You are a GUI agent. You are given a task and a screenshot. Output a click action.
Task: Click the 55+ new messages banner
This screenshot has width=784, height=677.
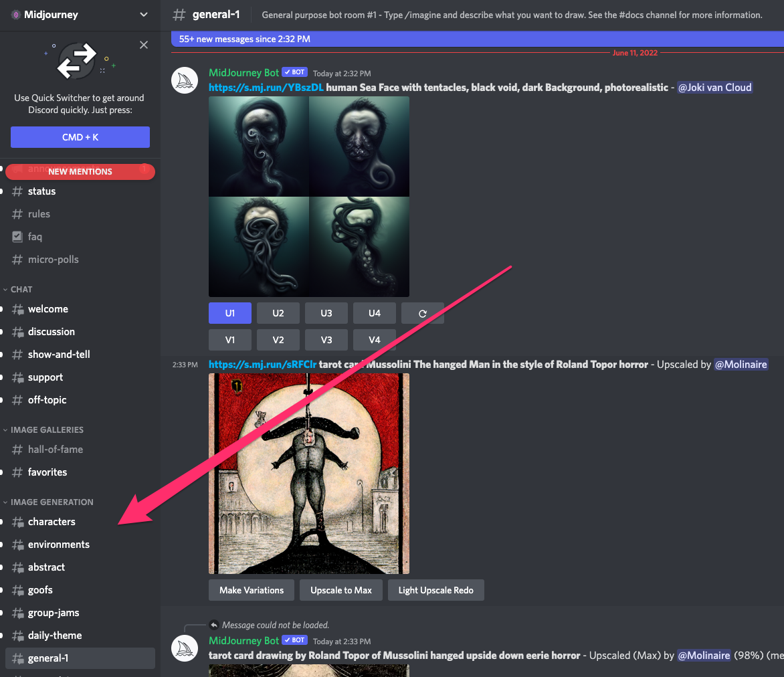point(478,39)
